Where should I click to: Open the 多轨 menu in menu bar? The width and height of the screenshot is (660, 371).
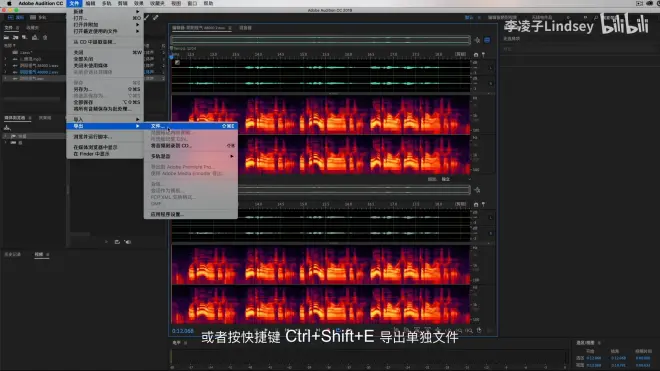(x=106, y=3)
